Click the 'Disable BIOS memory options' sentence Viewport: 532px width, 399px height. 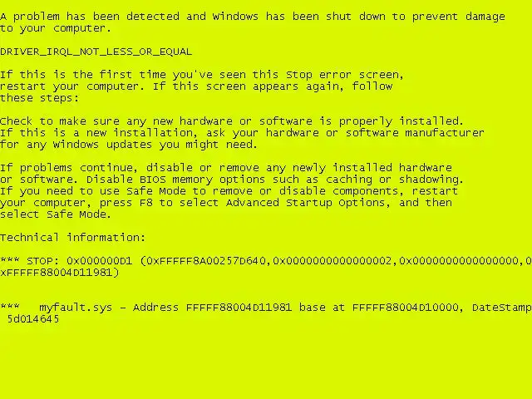(275, 180)
